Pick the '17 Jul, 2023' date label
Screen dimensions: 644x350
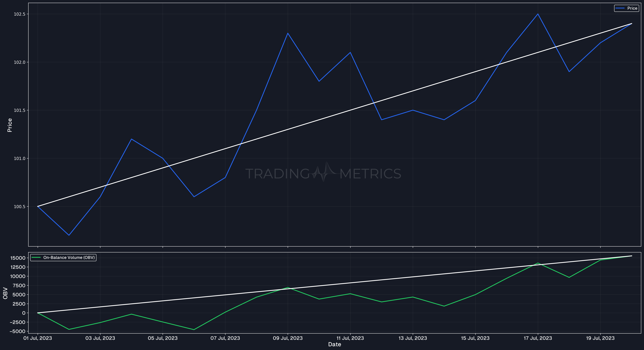click(538, 338)
